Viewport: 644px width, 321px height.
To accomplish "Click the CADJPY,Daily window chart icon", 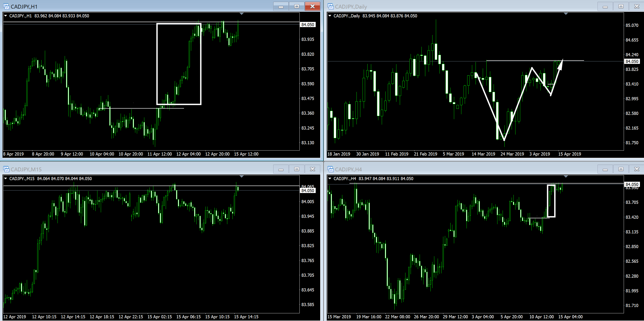I will 330,6.
